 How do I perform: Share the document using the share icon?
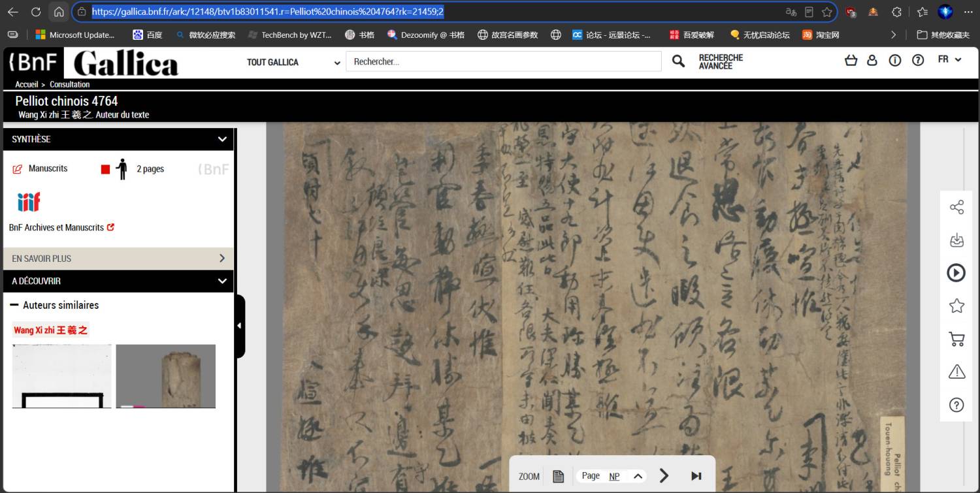pyautogui.click(x=956, y=208)
